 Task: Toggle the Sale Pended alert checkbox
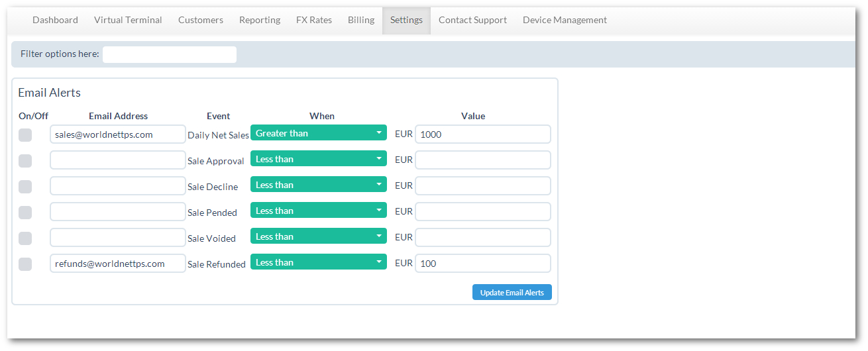25,213
